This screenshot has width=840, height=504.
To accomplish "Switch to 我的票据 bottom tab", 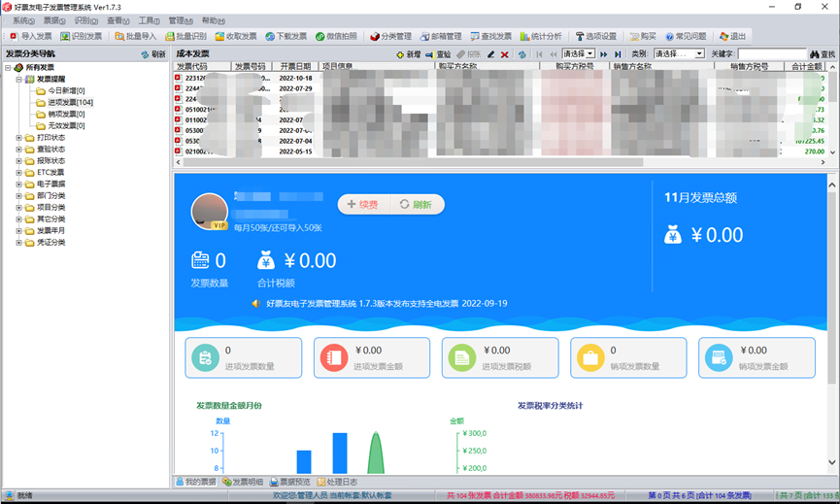I will click(x=196, y=482).
